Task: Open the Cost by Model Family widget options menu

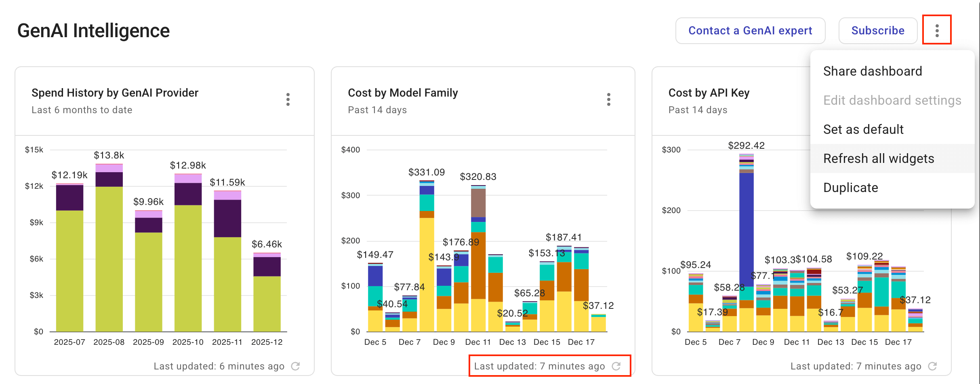Action: point(608,99)
